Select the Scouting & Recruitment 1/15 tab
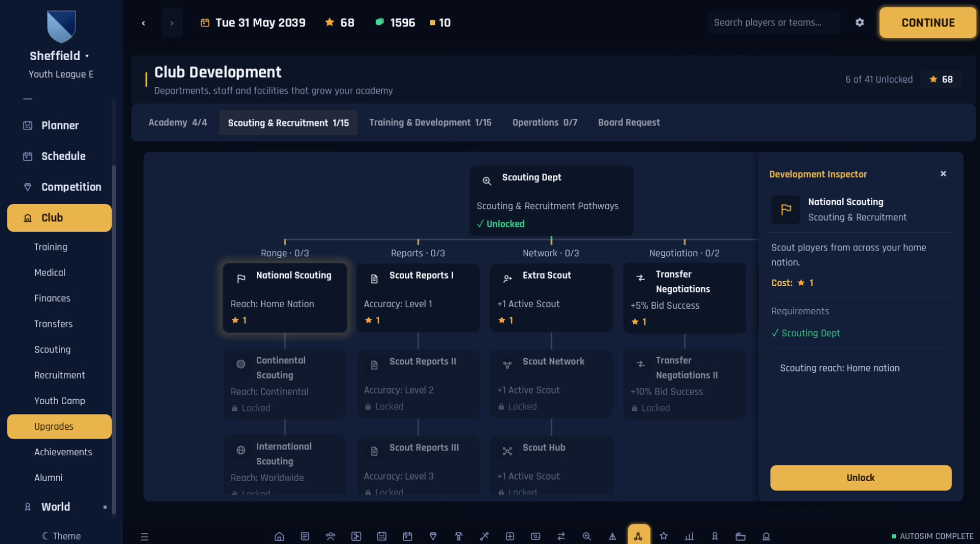The width and height of the screenshot is (980, 544). pos(288,122)
